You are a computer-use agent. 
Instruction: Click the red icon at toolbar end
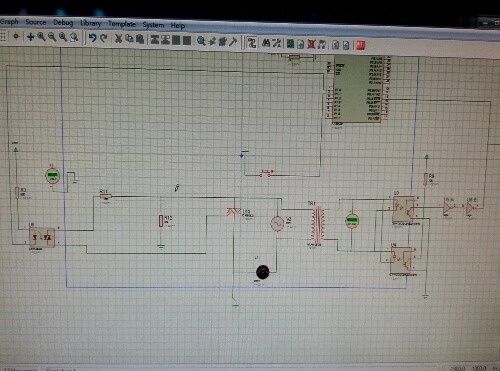coord(361,45)
